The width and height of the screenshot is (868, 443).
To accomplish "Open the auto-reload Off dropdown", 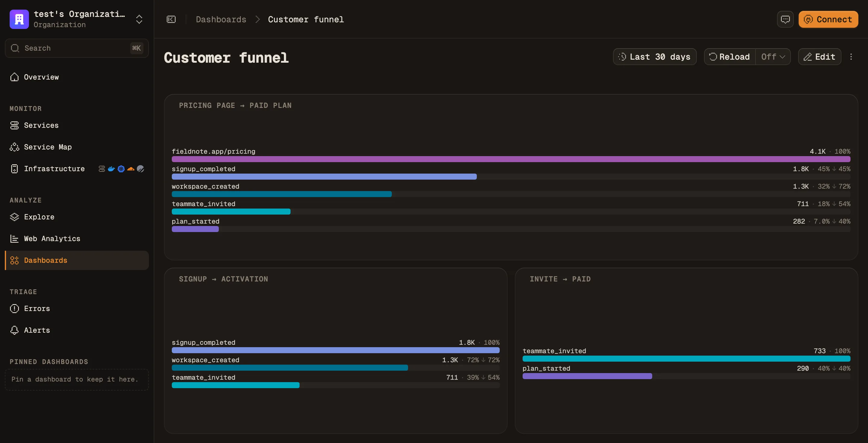I will tap(773, 57).
